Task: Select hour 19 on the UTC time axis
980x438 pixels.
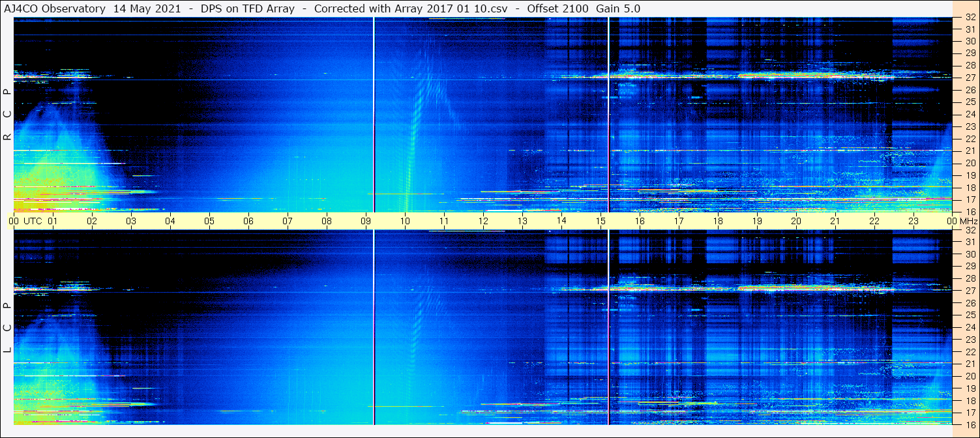Action: tap(757, 221)
